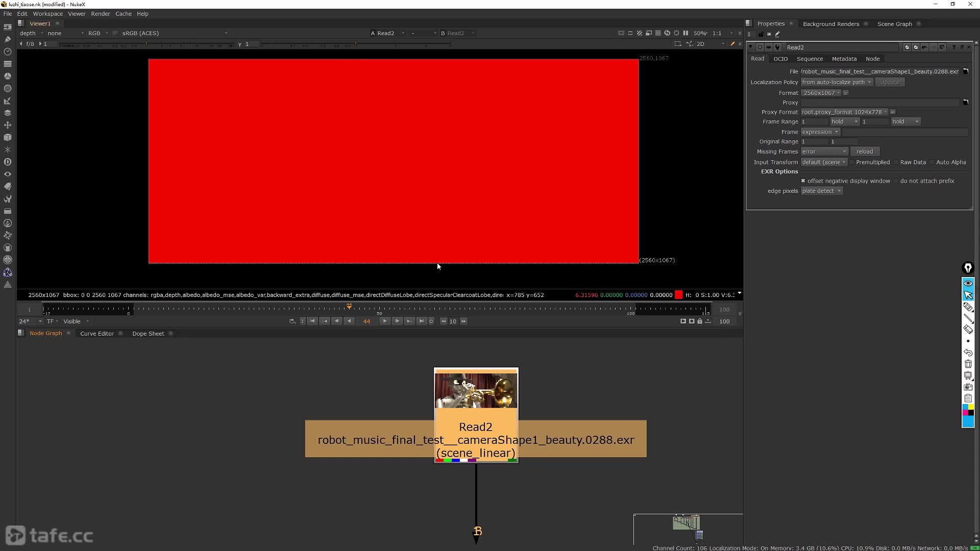Screen dimensions: 980x551
Task: Click the red color sample swatch in info bar
Action: tap(679, 295)
